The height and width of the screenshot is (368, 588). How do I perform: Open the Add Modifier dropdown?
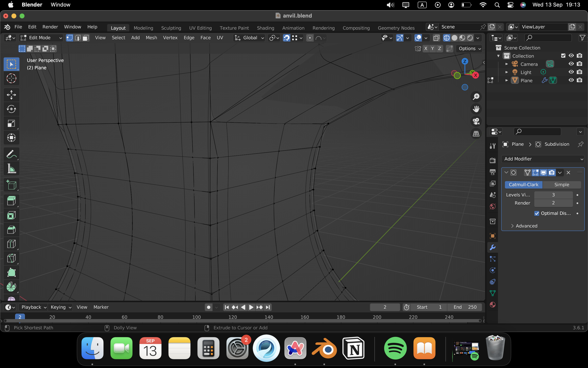click(543, 159)
